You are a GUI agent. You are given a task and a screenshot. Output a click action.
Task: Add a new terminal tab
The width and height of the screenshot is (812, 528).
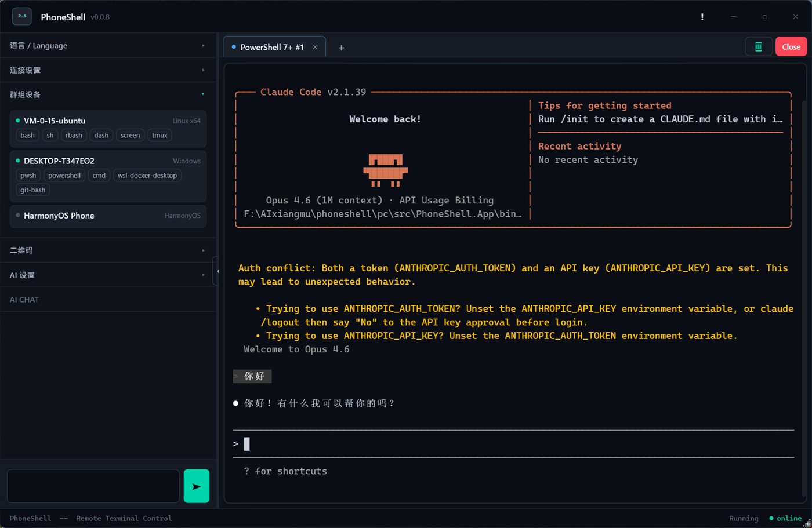point(341,48)
